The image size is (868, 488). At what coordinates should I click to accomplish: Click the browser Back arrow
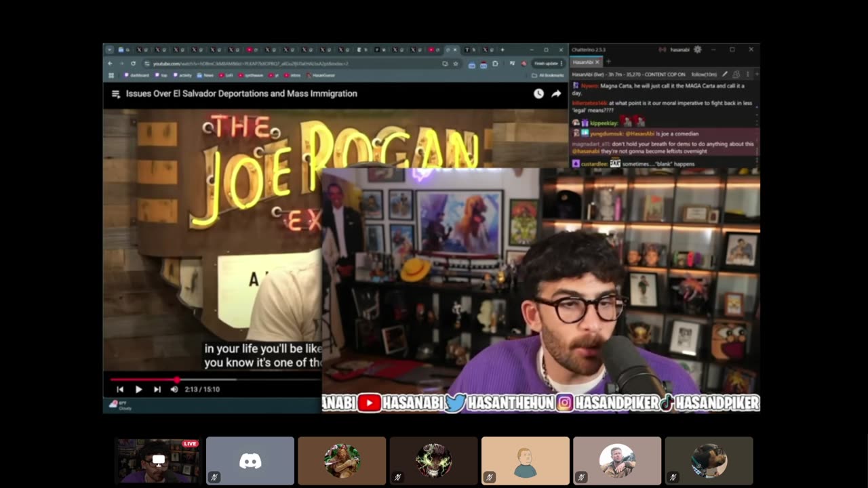click(111, 63)
